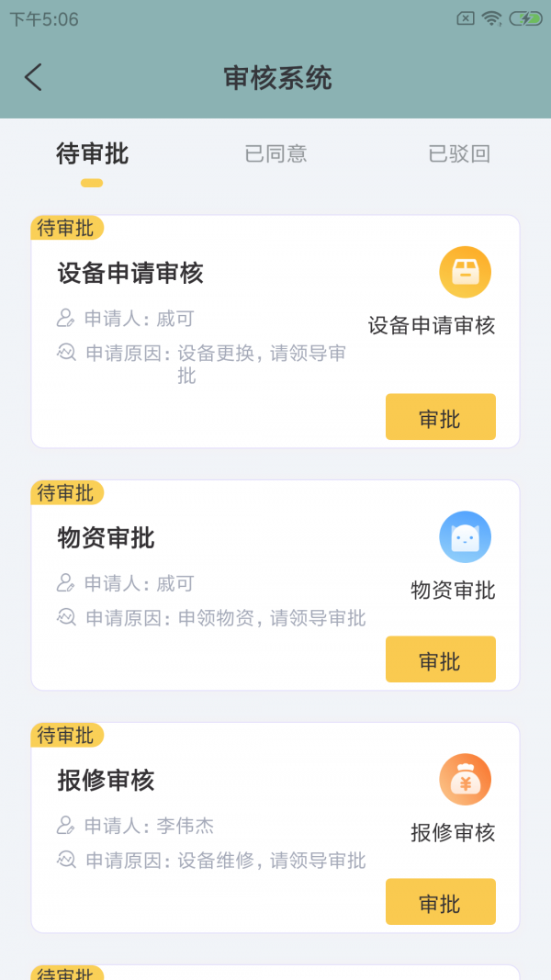Tap 审批 for 李伟杰's repair request
Viewport: 551px width, 980px height.
click(x=440, y=902)
